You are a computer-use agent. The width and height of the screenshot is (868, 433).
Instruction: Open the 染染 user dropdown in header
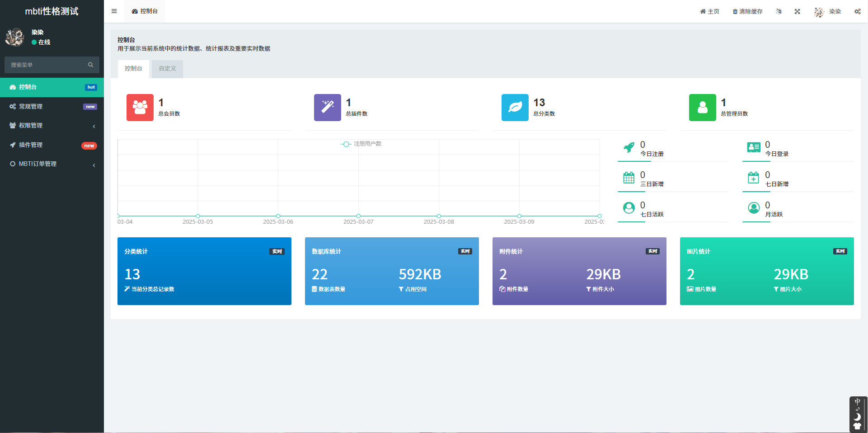(828, 12)
